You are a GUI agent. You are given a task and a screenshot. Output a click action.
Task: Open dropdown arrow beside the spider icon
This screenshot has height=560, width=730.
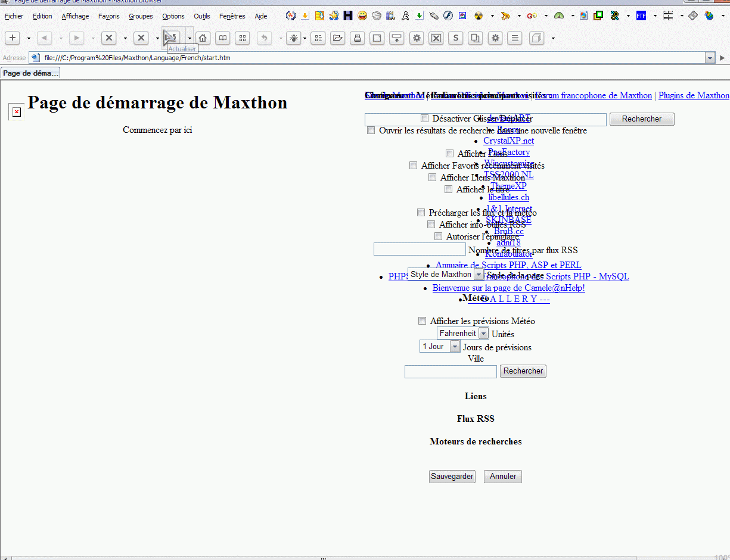pyautogui.click(x=305, y=38)
